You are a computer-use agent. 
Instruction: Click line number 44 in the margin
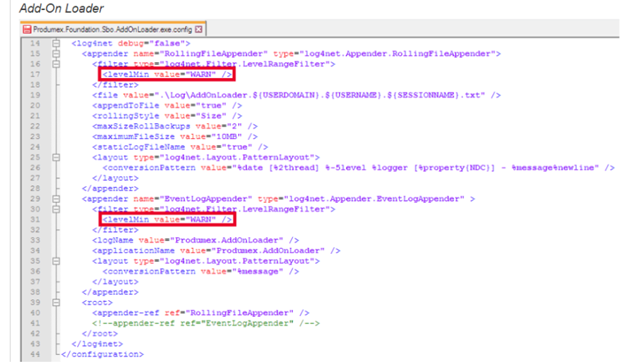[x=35, y=354]
